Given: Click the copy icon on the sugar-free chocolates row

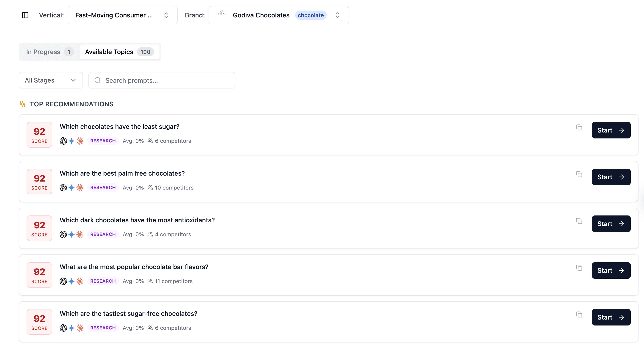Looking at the screenshot, I should coord(579,314).
